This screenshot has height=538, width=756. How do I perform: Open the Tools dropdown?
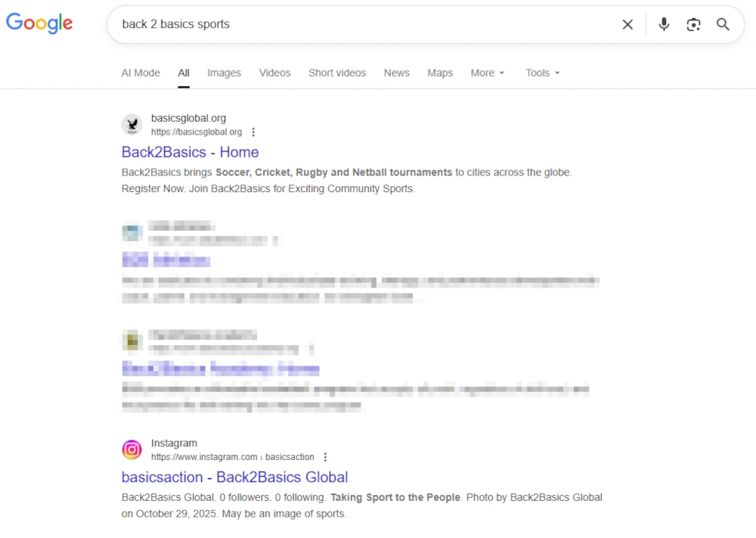point(543,73)
